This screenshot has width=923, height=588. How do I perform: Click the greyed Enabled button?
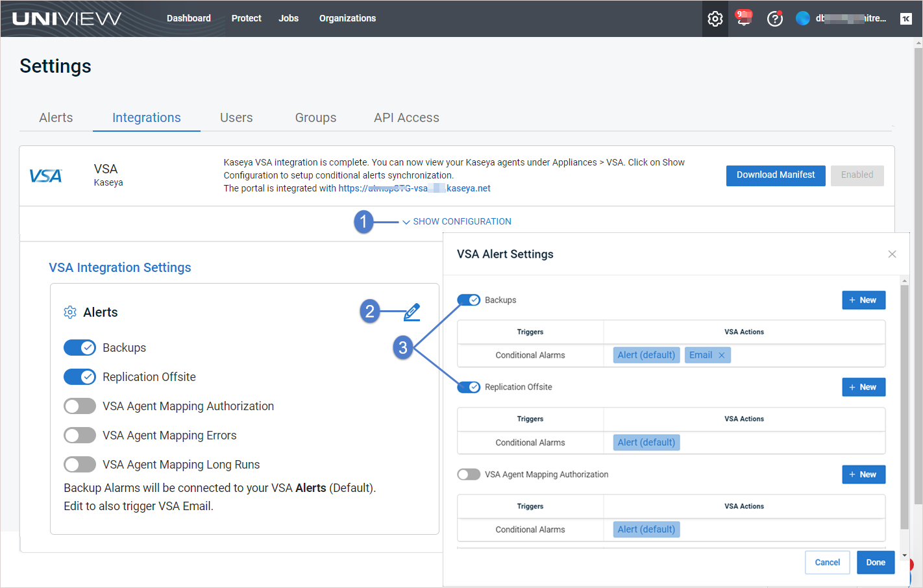click(857, 175)
